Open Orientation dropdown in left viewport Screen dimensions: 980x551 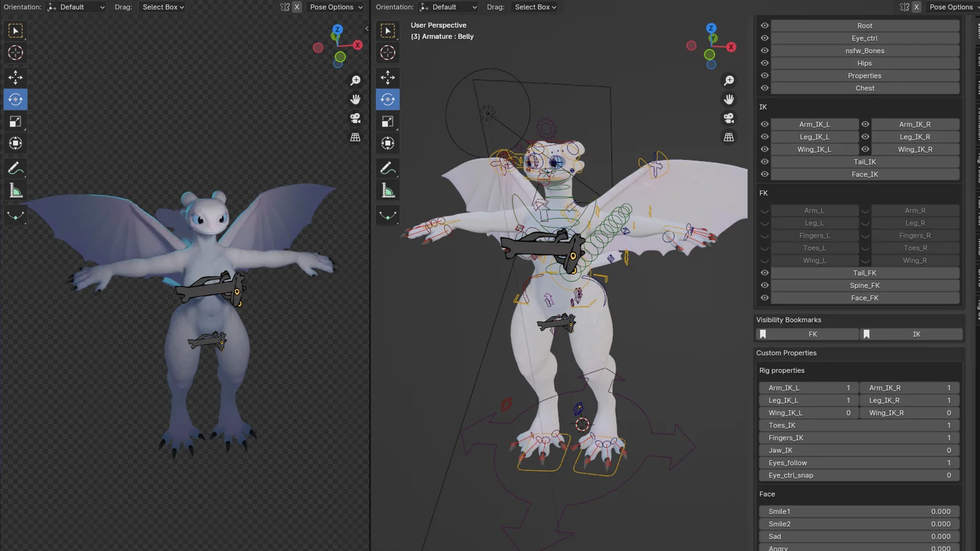point(77,7)
